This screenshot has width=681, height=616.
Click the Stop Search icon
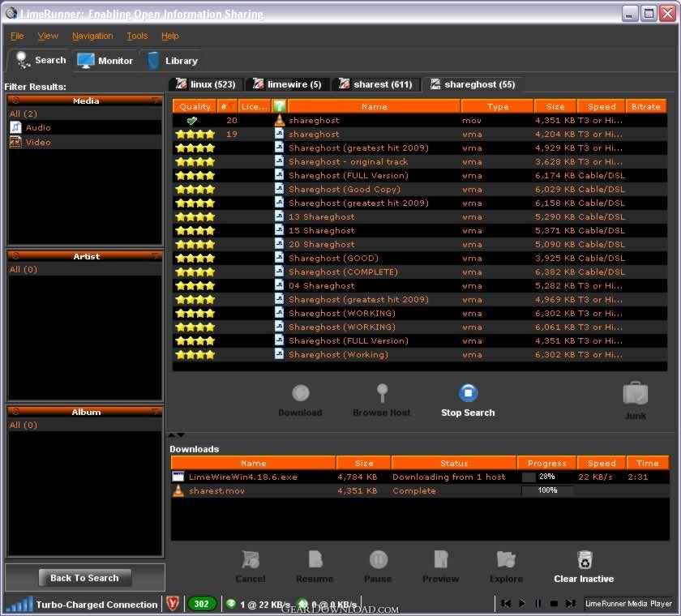pyautogui.click(x=469, y=393)
